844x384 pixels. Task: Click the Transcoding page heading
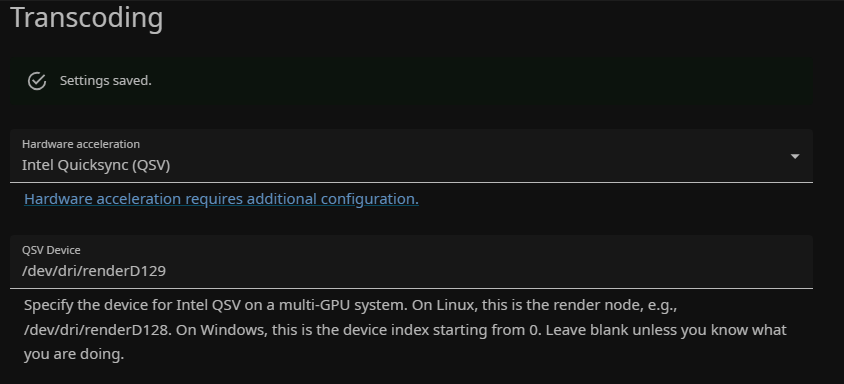tap(87, 18)
